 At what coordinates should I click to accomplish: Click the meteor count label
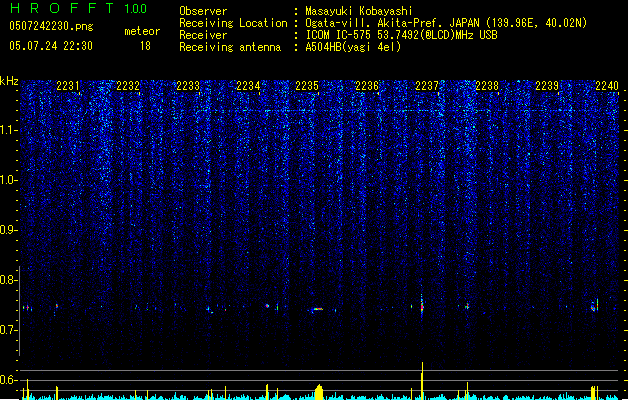pyautogui.click(x=142, y=31)
